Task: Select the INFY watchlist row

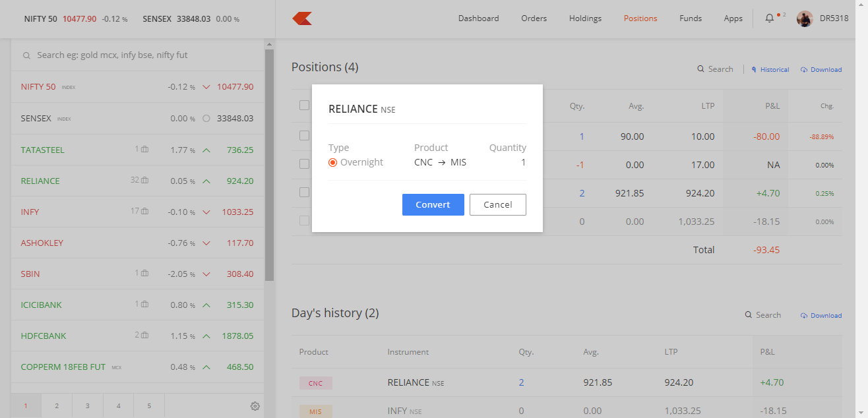Action: tap(137, 212)
